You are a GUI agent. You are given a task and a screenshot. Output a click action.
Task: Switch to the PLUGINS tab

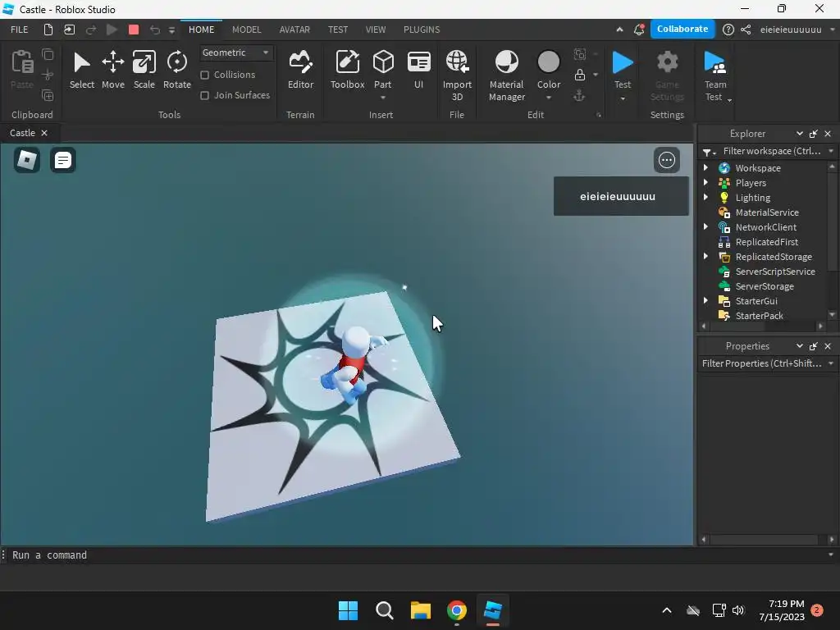coord(422,30)
